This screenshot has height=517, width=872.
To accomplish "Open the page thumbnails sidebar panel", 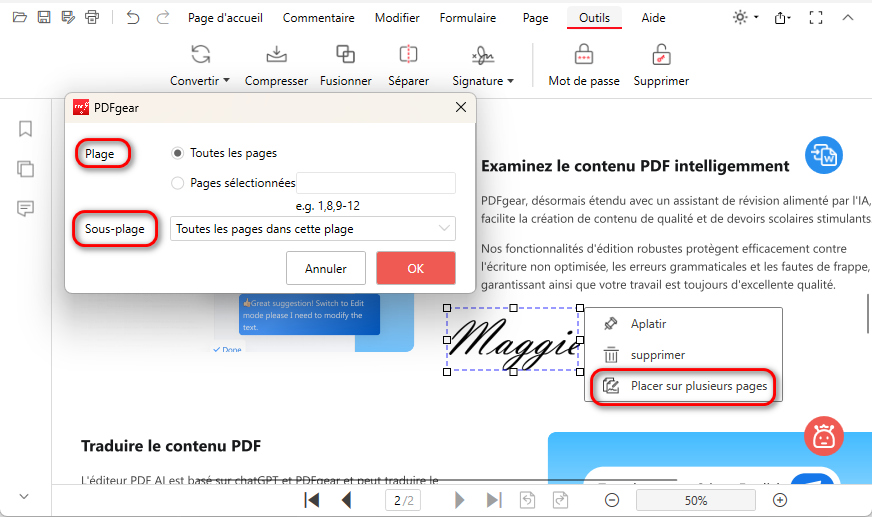I will tap(26, 169).
